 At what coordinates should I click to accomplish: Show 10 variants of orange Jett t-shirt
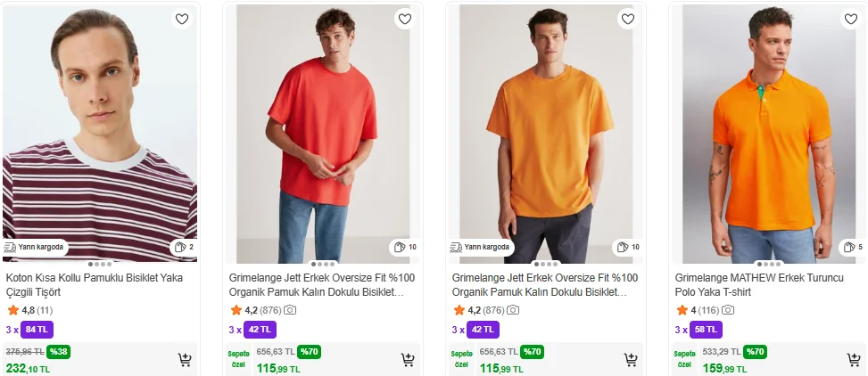pyautogui.click(x=627, y=247)
